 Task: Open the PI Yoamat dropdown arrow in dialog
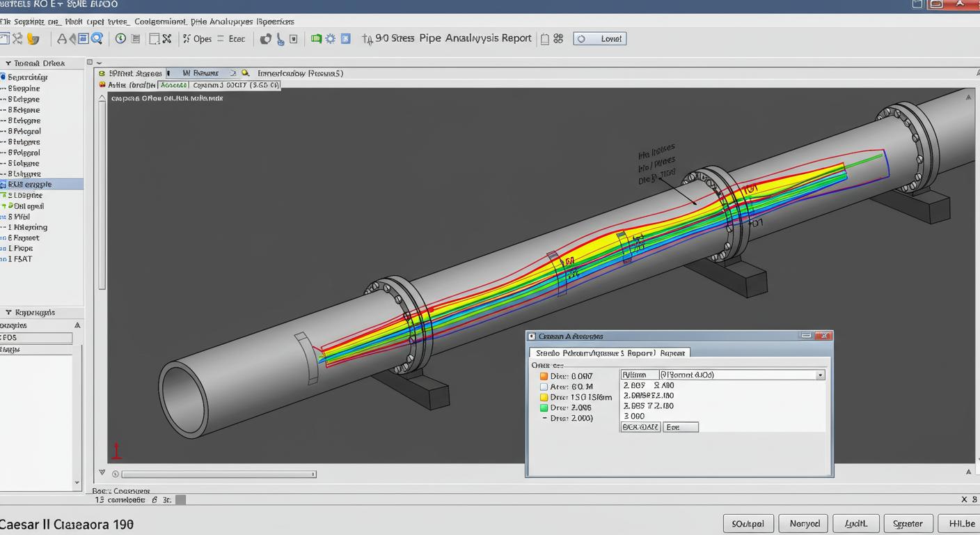coord(820,375)
